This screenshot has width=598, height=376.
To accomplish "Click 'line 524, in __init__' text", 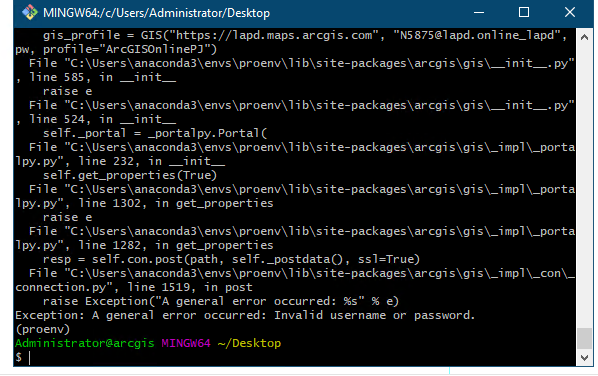I will coord(103,119).
